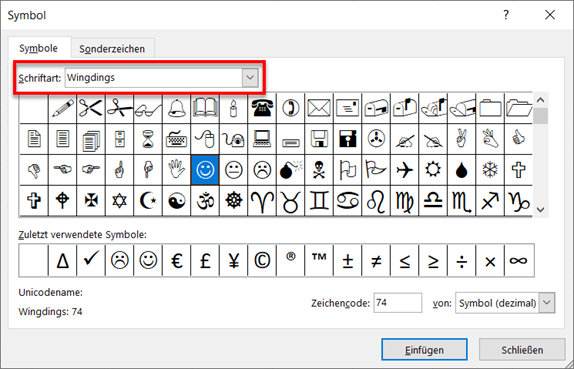Pick recently used infinity symbol
This screenshot has height=369, width=574.
coord(519,261)
